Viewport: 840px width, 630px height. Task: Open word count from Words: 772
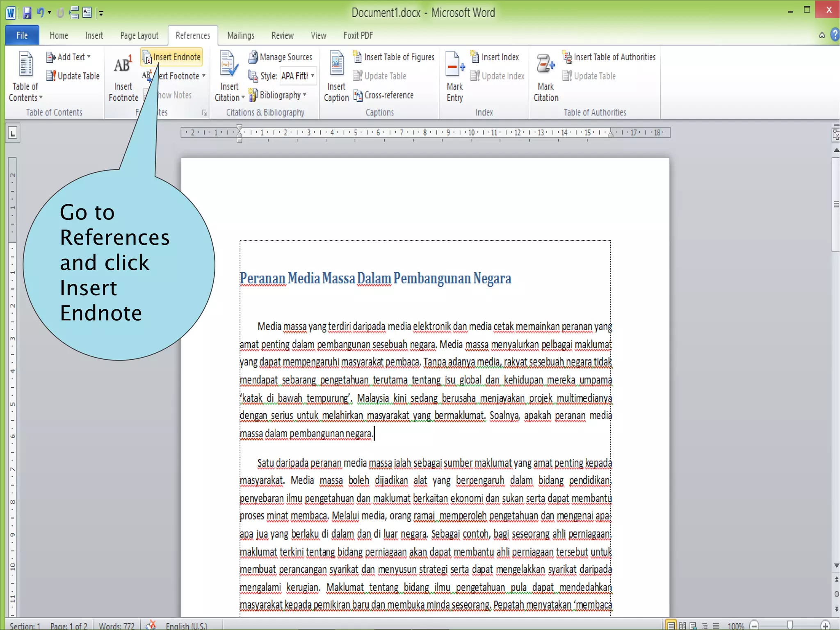[116, 625]
